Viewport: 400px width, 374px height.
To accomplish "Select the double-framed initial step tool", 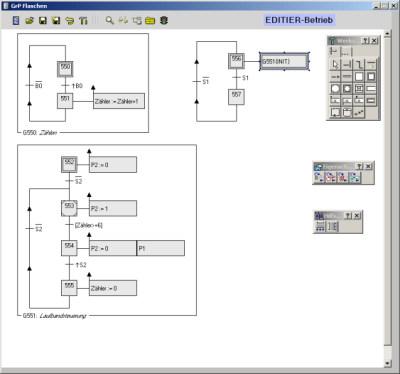I will click(371, 77).
